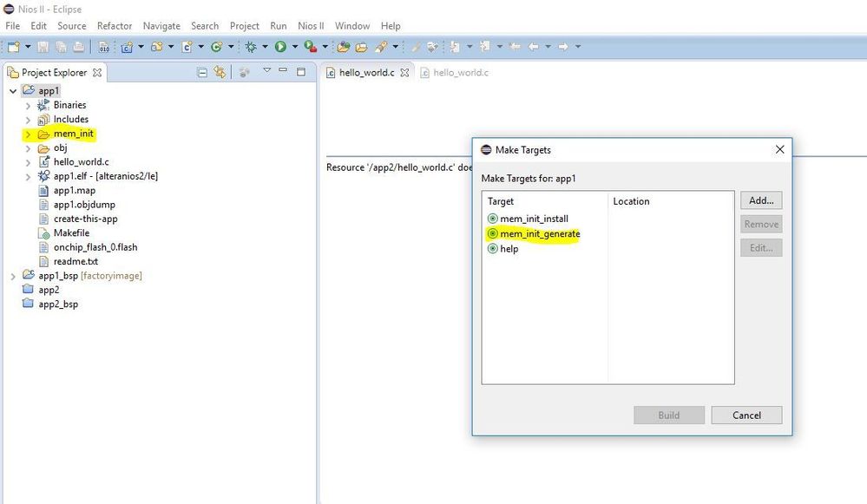Open the File menu
This screenshot has height=504, width=867.
(12, 26)
